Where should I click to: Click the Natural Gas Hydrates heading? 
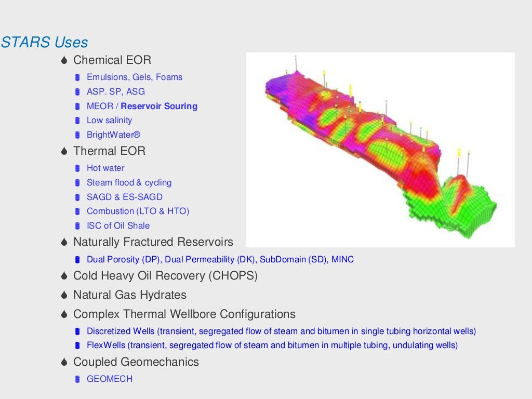click(129, 295)
